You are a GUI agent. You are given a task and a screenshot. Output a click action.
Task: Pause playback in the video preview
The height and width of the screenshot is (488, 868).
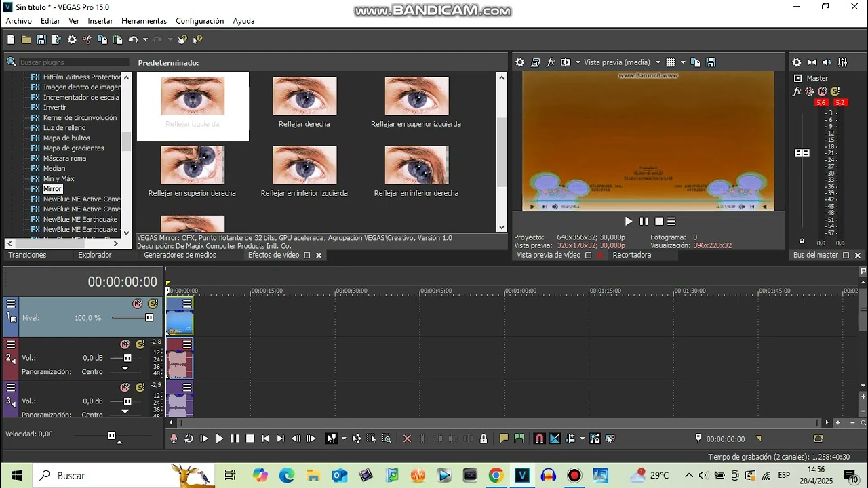644,221
